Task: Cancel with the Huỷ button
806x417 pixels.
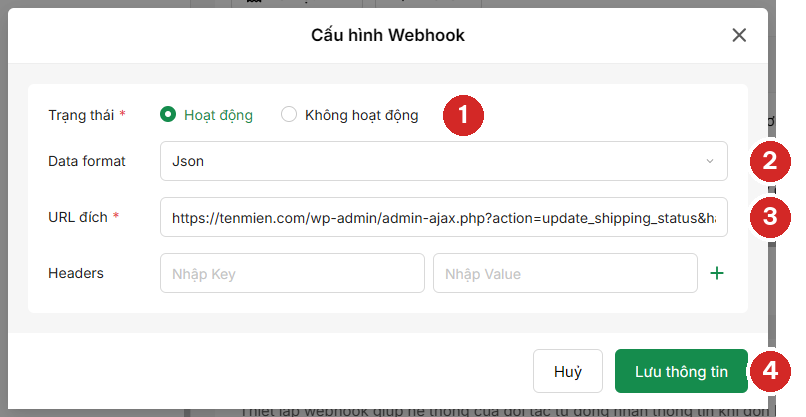Action: coord(567,371)
